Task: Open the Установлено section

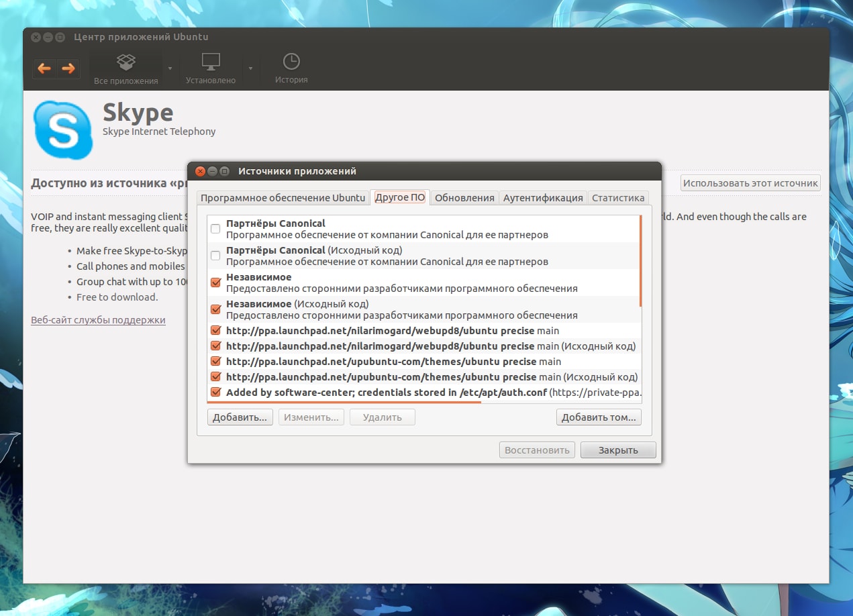Action: 211,69
